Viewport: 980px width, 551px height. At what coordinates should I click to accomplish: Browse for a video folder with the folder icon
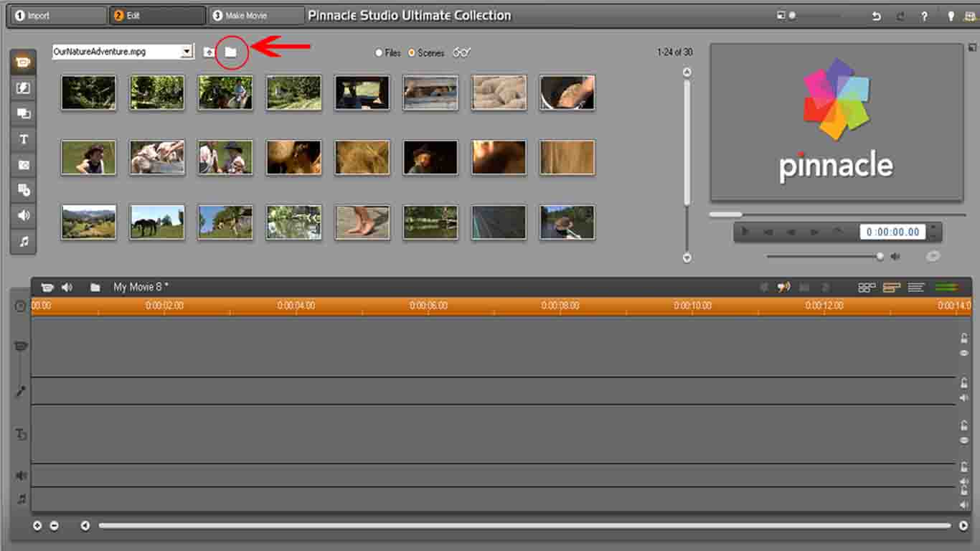pyautogui.click(x=230, y=52)
